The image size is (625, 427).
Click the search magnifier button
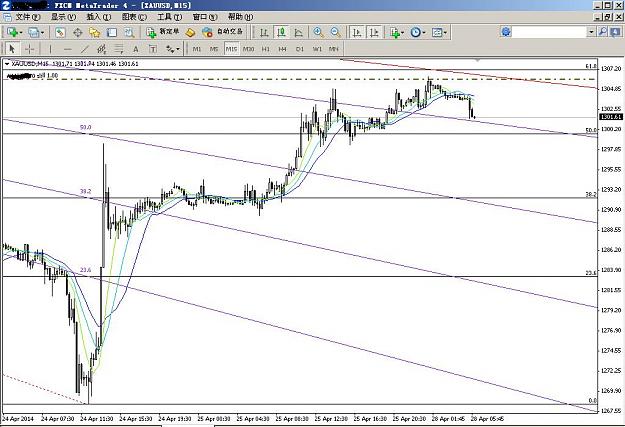point(603,32)
